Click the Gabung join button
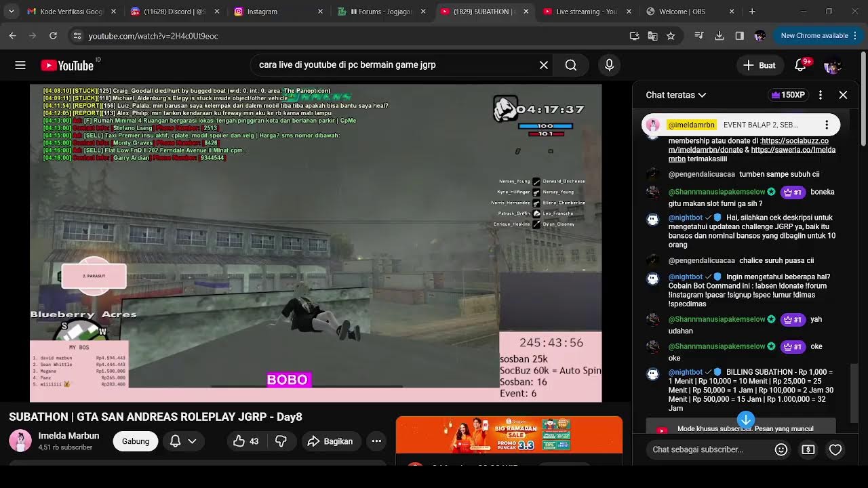 136,441
